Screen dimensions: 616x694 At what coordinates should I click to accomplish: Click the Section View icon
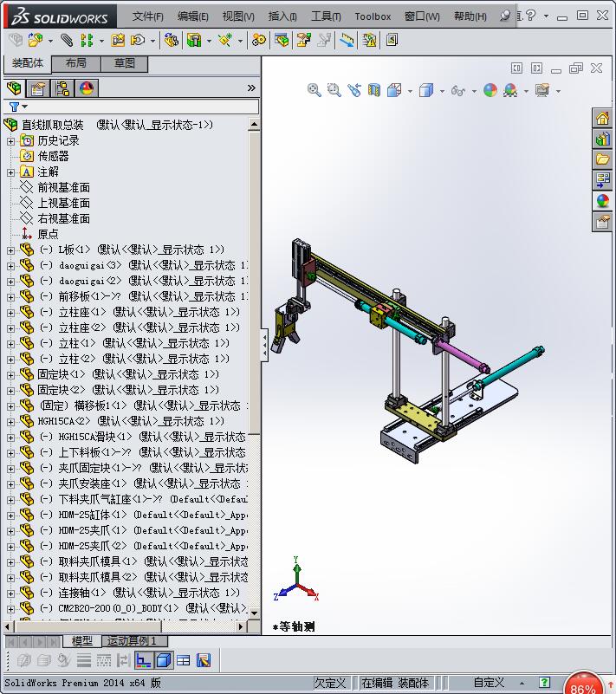pos(374,90)
